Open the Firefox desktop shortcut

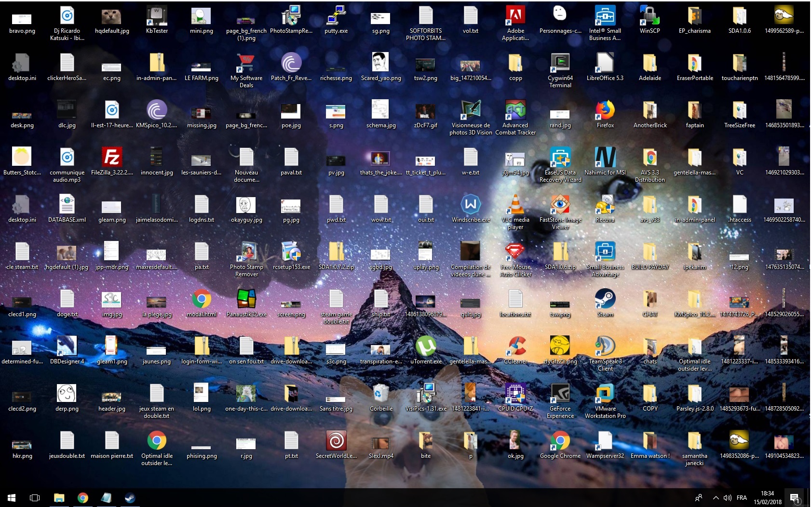605,111
